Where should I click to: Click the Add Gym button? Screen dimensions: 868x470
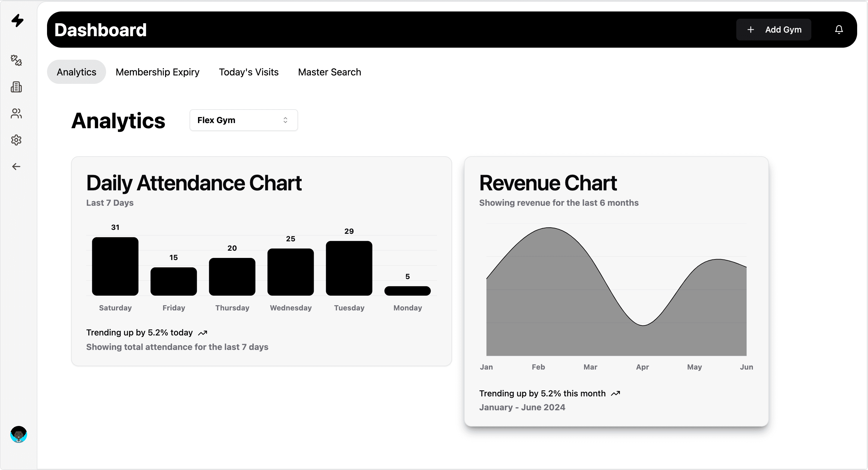[x=774, y=30]
